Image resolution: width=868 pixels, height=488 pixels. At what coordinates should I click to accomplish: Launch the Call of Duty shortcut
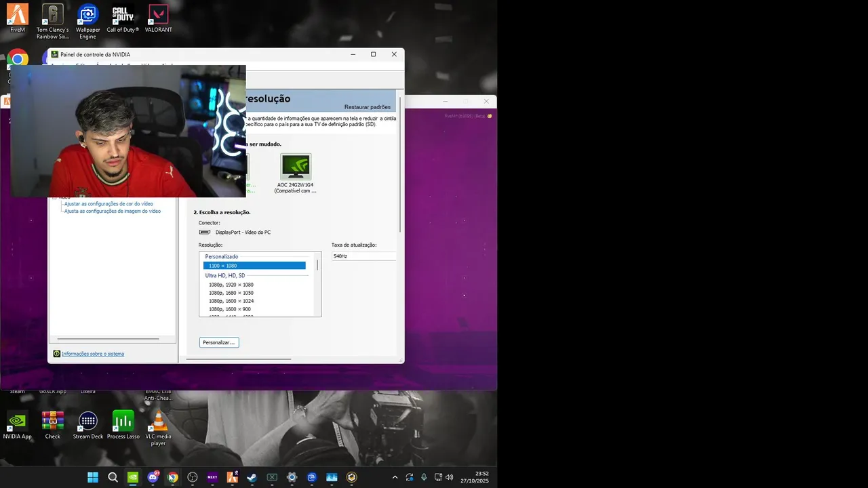click(123, 18)
